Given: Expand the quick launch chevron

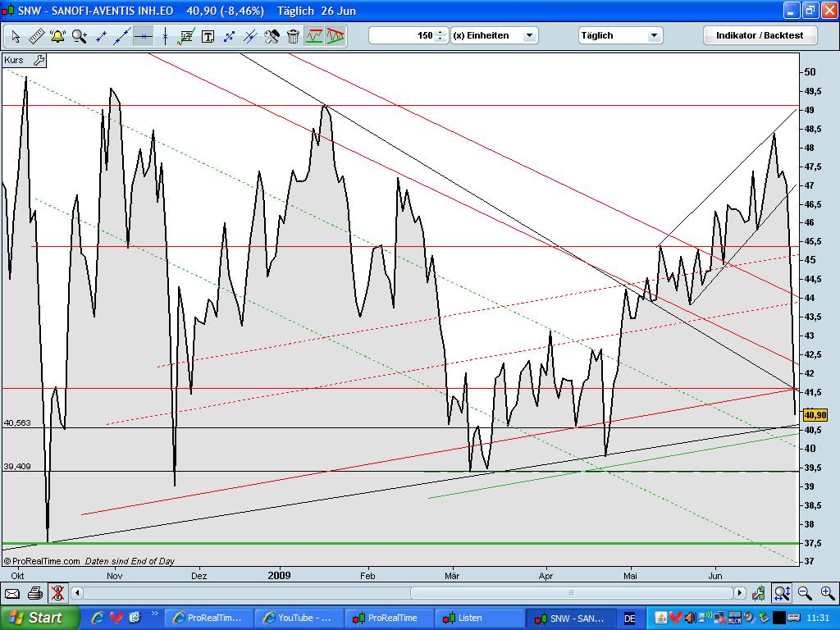Looking at the screenshot, I should [155, 614].
